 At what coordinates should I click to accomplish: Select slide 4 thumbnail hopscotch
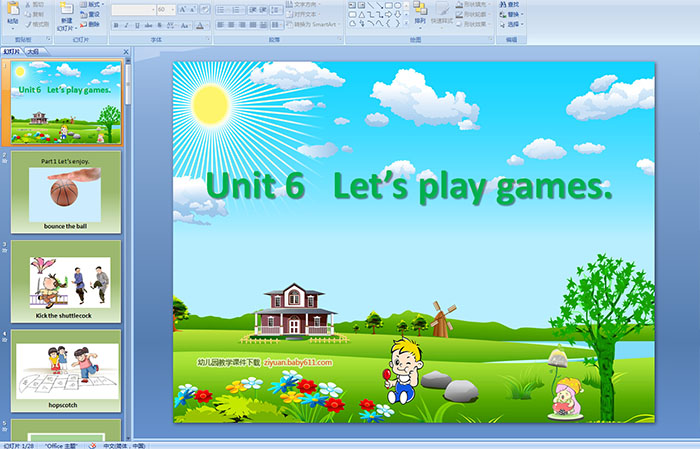pyautogui.click(x=66, y=371)
